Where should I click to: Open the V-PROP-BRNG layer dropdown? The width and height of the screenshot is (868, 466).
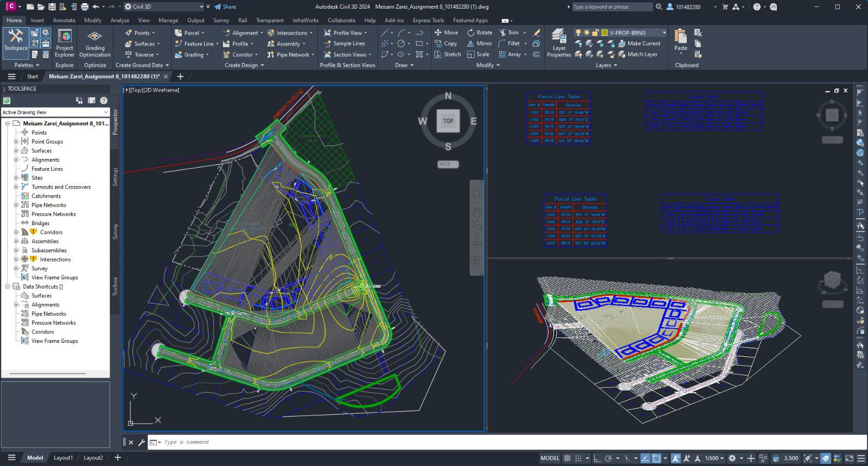pos(664,33)
